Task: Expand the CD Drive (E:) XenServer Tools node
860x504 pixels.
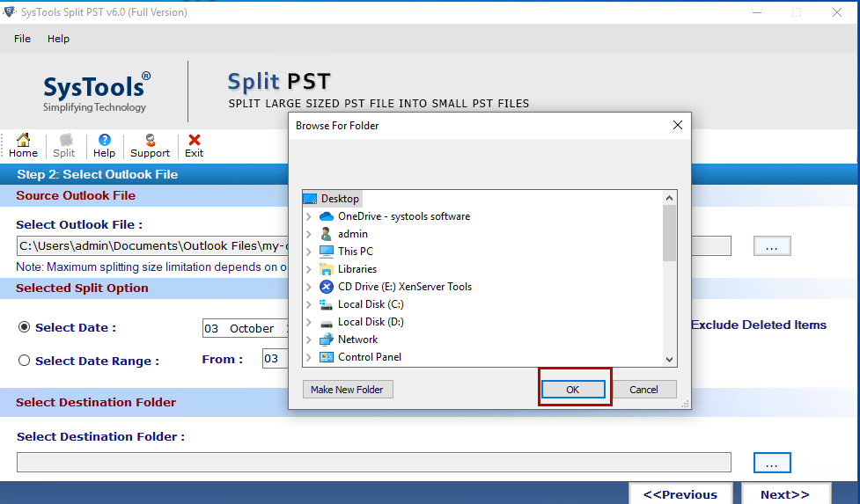Action: [309, 287]
